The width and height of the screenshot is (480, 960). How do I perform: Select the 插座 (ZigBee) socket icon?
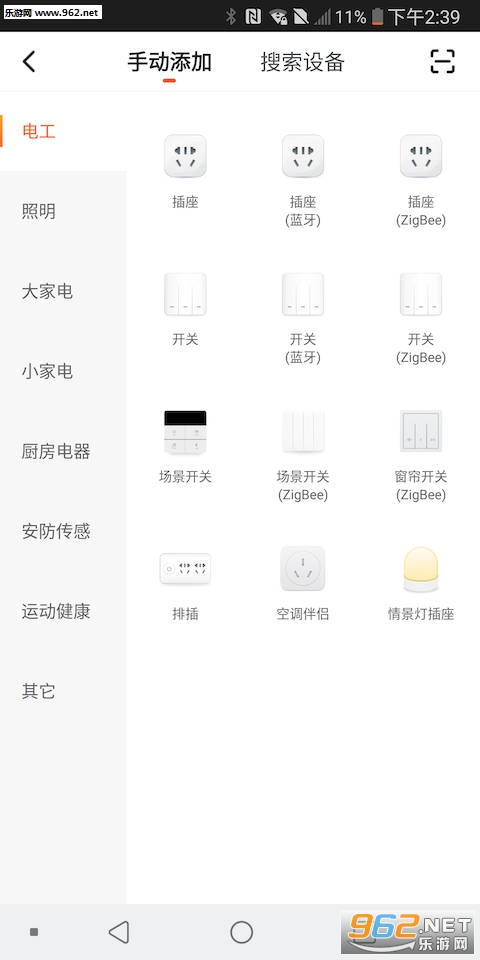click(421, 156)
